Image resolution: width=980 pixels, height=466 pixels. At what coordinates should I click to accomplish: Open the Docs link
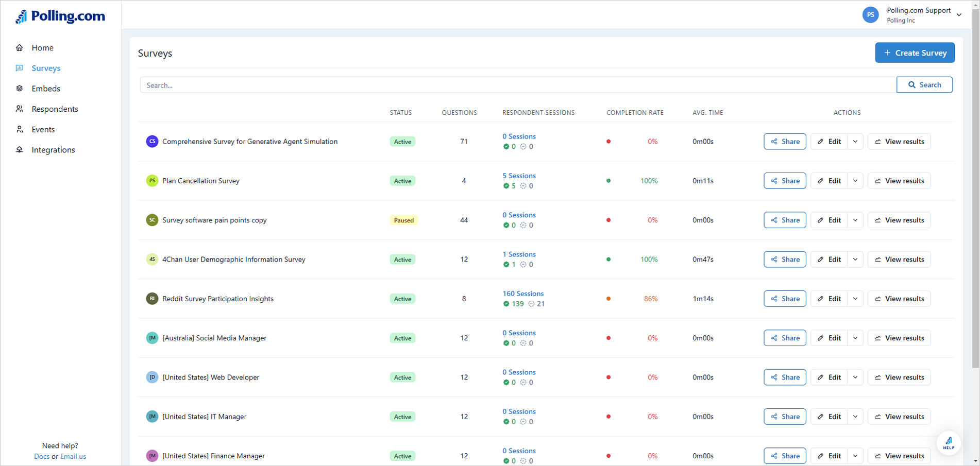(x=42, y=456)
